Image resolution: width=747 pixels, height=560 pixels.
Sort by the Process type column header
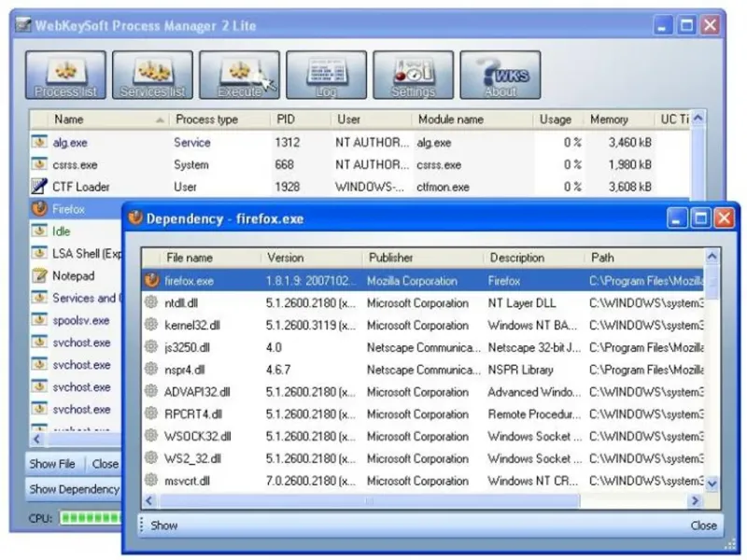tap(219, 119)
